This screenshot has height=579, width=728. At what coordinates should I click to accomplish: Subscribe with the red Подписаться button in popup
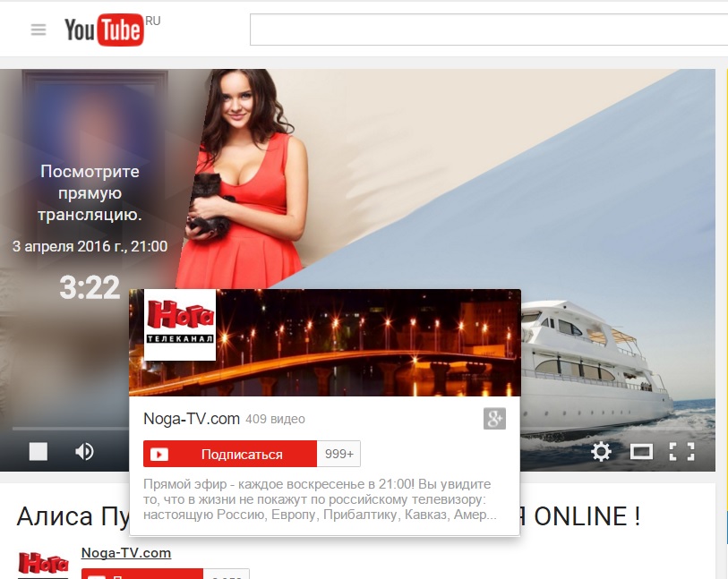point(230,454)
